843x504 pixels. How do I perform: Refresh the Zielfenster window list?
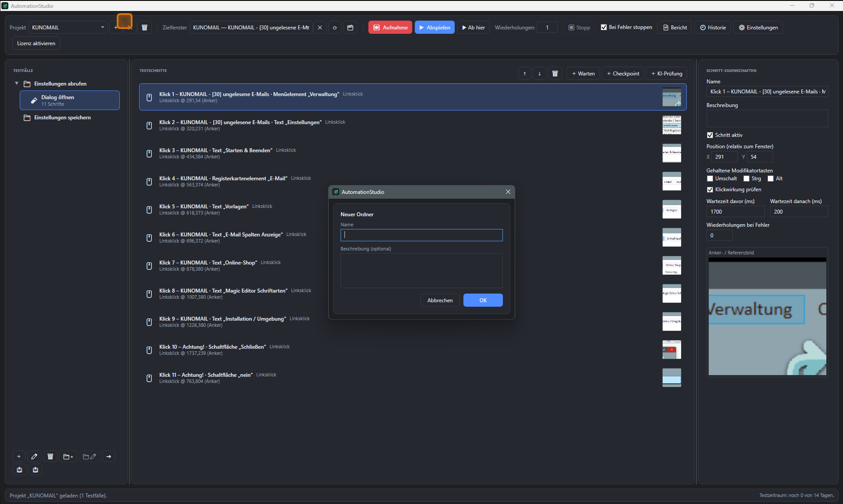tap(335, 28)
